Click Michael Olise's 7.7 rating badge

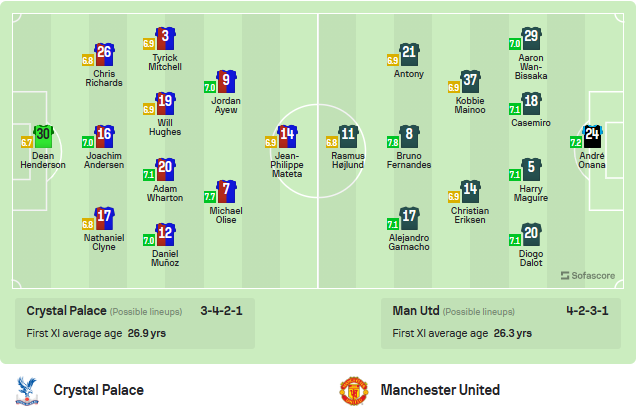tap(210, 197)
